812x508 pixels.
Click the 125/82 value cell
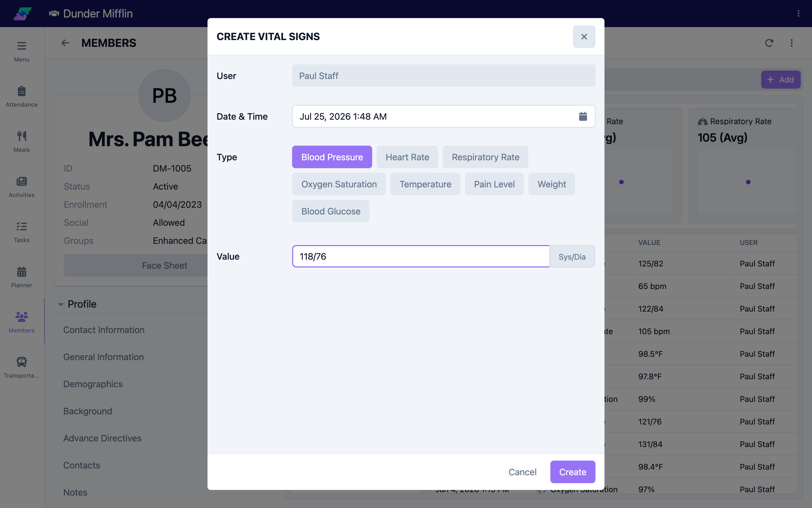[651, 264]
